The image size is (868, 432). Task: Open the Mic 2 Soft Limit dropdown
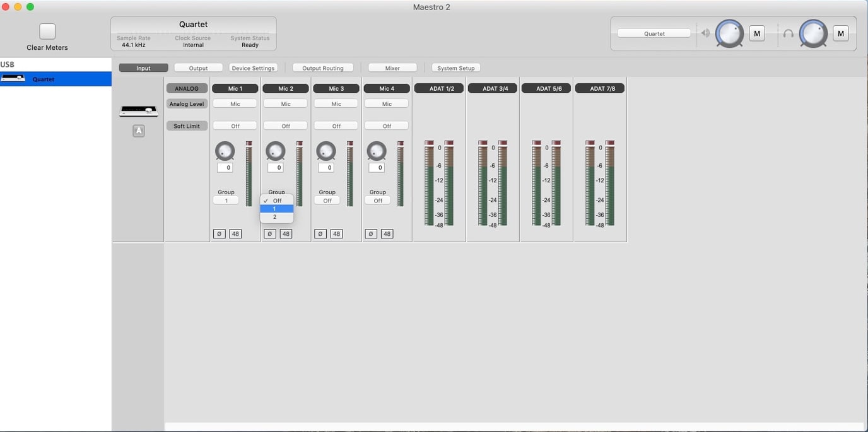tap(286, 126)
